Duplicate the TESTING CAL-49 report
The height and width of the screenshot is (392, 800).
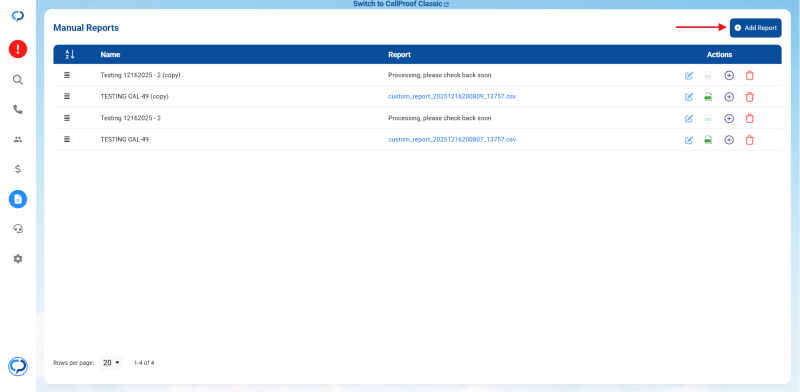(729, 140)
